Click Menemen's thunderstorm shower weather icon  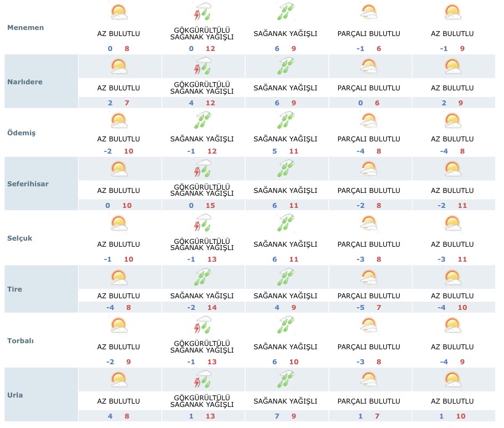click(202, 12)
